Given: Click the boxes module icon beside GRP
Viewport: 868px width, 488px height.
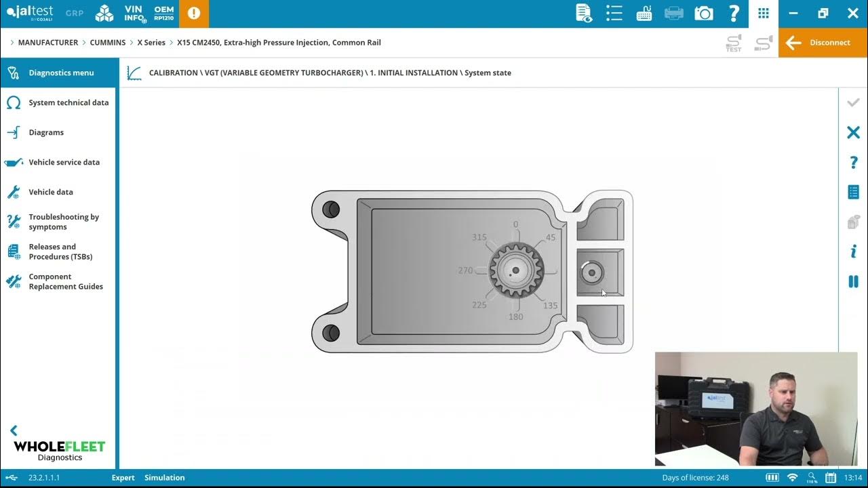Looking at the screenshot, I should tap(104, 14).
